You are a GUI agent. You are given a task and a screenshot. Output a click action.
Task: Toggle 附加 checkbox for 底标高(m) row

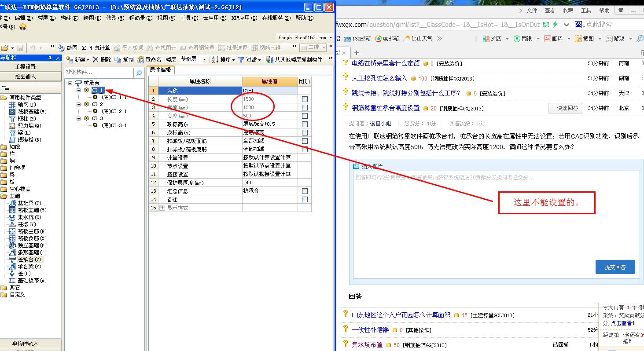305,132
